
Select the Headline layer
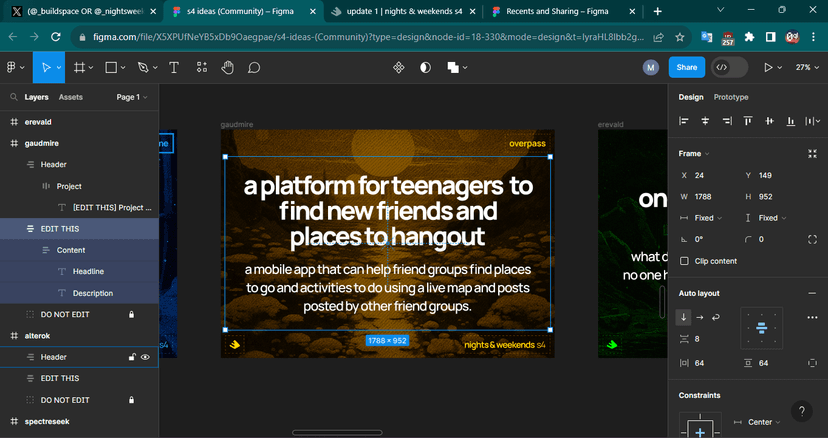point(88,271)
